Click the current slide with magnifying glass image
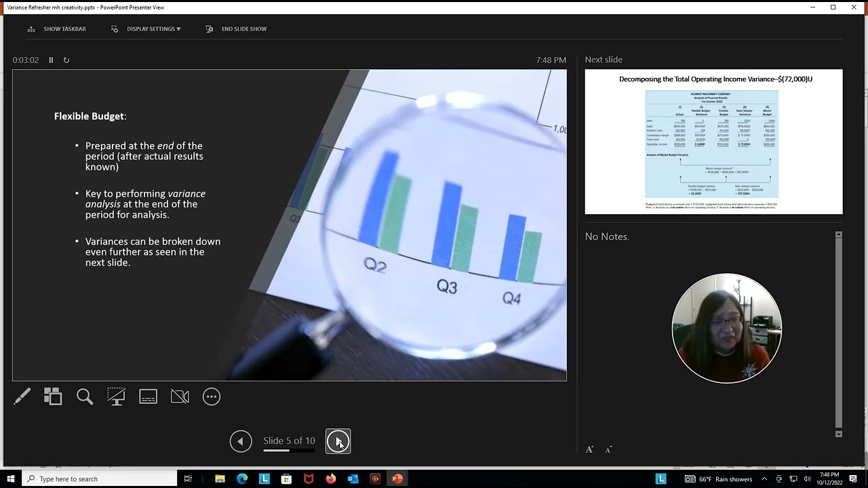 click(x=290, y=225)
